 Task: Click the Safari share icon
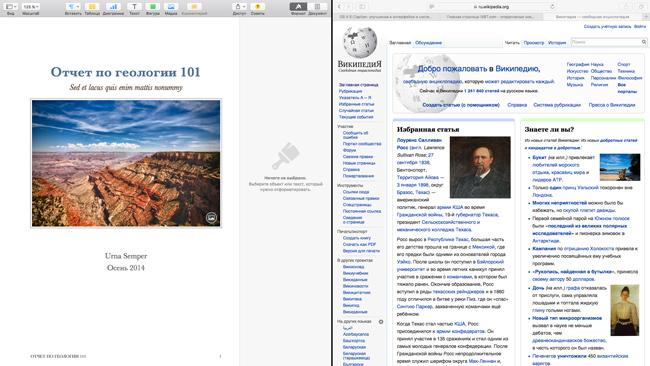[626, 7]
